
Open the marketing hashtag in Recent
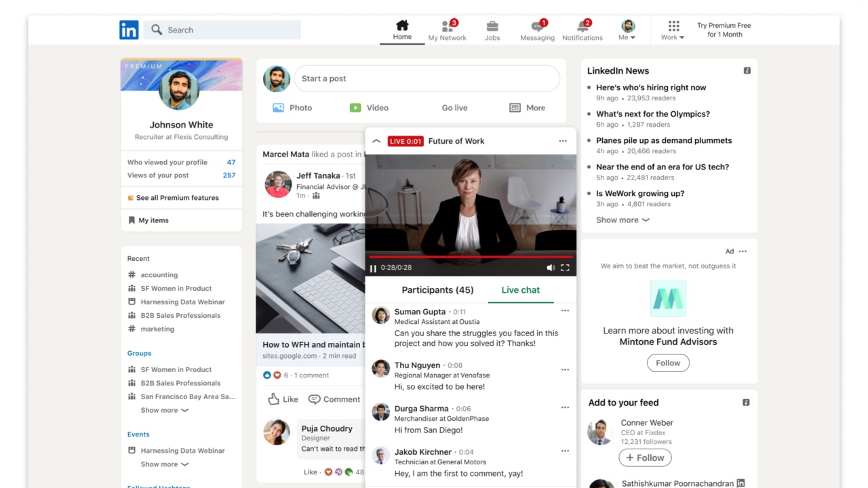click(x=151, y=329)
